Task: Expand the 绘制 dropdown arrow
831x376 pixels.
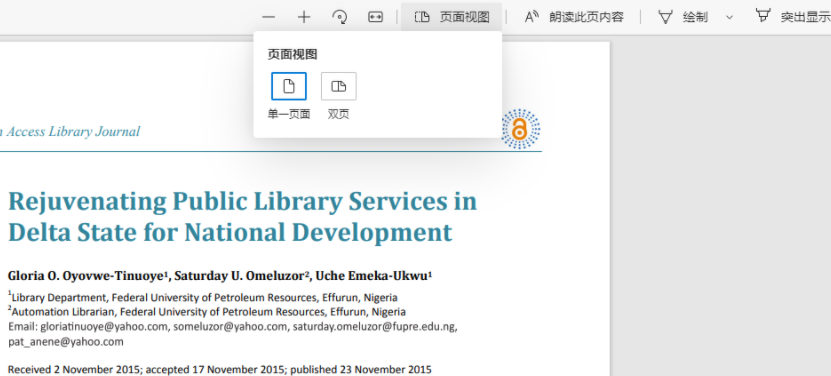Action: click(x=729, y=17)
